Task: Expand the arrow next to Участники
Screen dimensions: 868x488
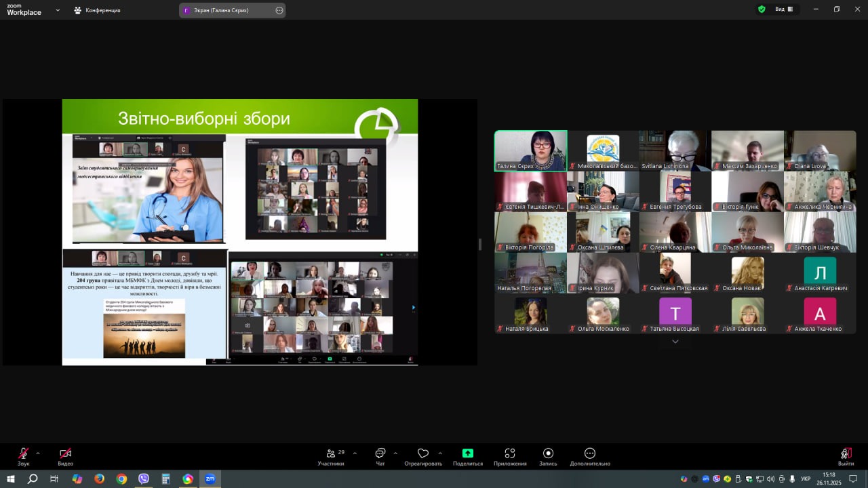Action: click(x=355, y=453)
